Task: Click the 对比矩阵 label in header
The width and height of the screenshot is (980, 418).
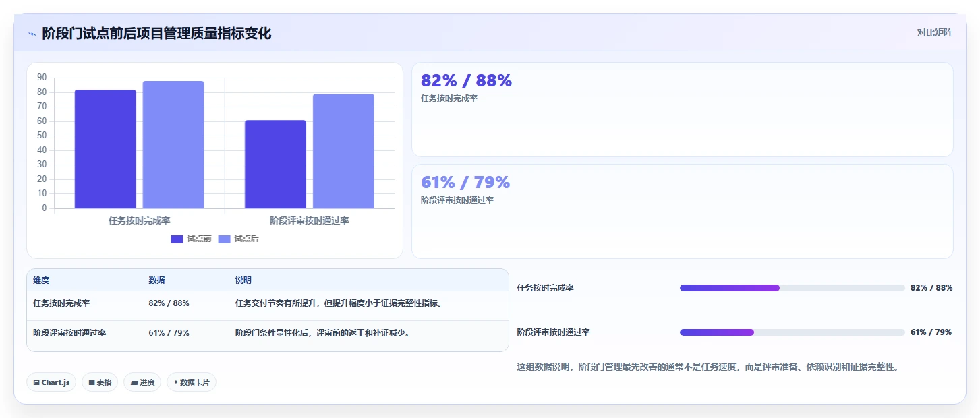Action: coord(935,33)
